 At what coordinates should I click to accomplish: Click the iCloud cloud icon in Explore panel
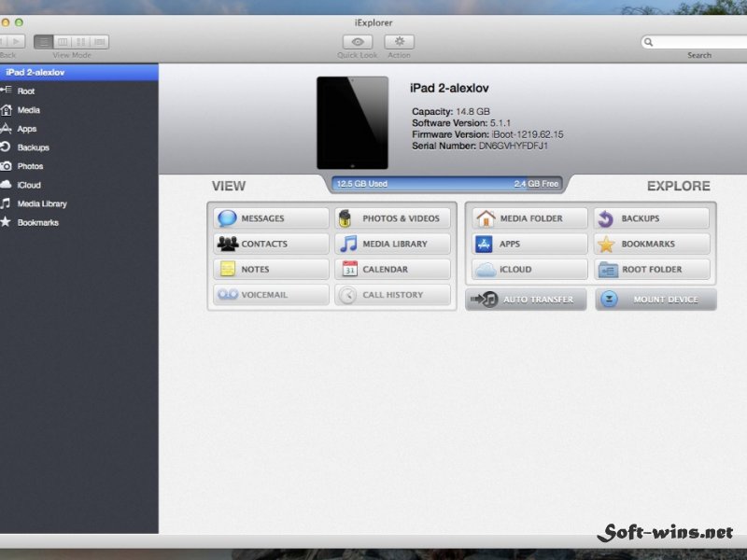(x=486, y=270)
